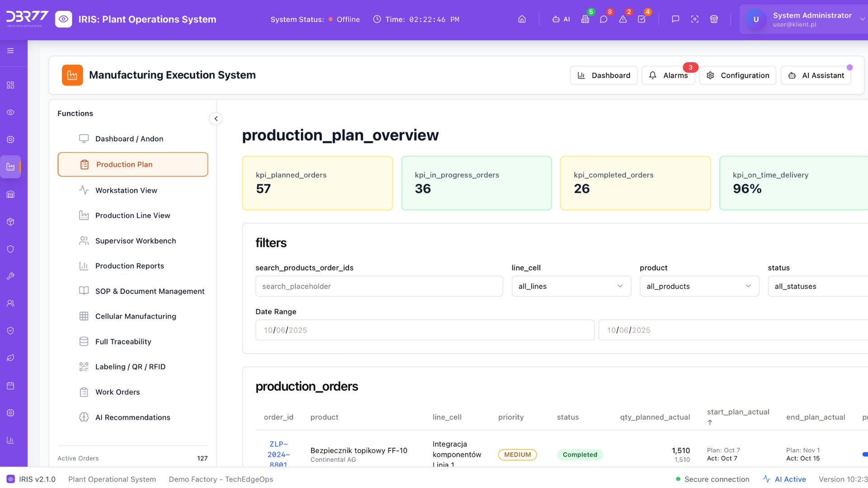
Task: Click the Configuration button
Action: click(x=737, y=75)
